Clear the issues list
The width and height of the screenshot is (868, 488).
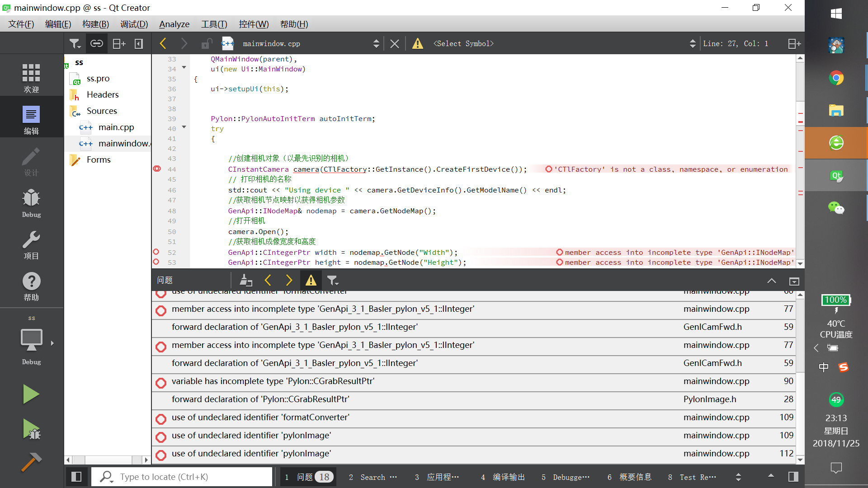246,280
